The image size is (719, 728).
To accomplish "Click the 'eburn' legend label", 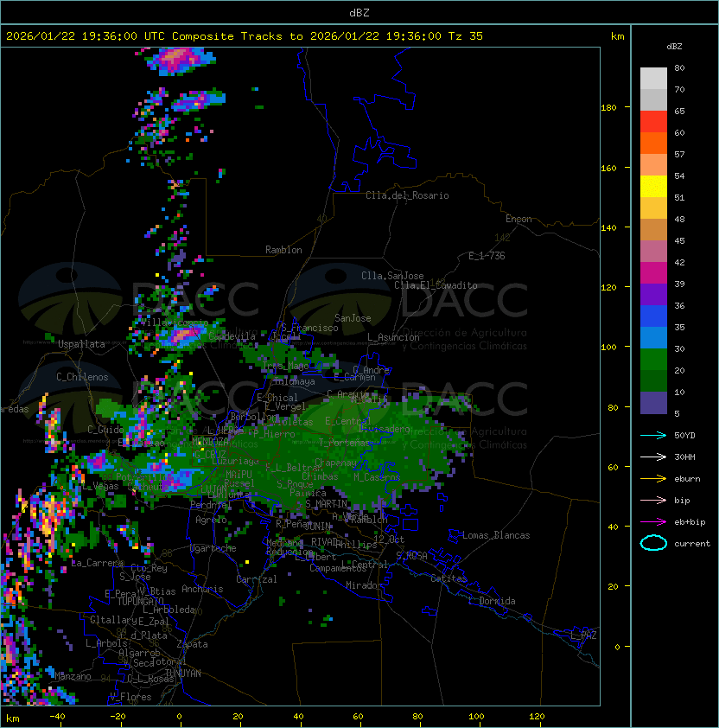I will tap(687, 479).
